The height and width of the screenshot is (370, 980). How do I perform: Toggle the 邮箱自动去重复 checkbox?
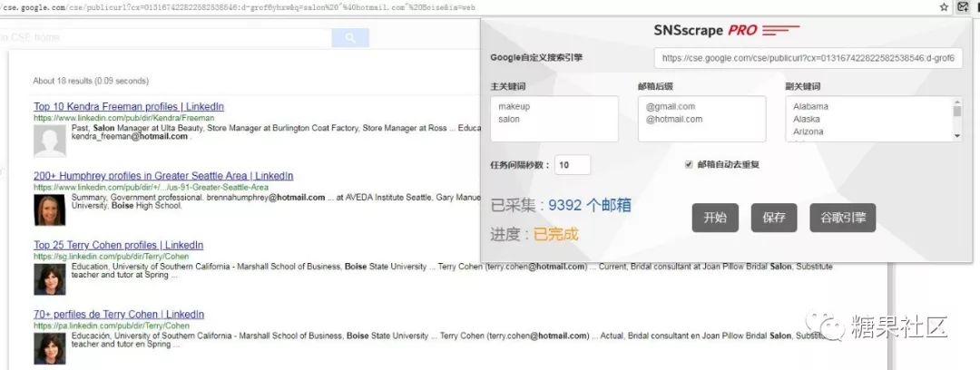pyautogui.click(x=689, y=165)
